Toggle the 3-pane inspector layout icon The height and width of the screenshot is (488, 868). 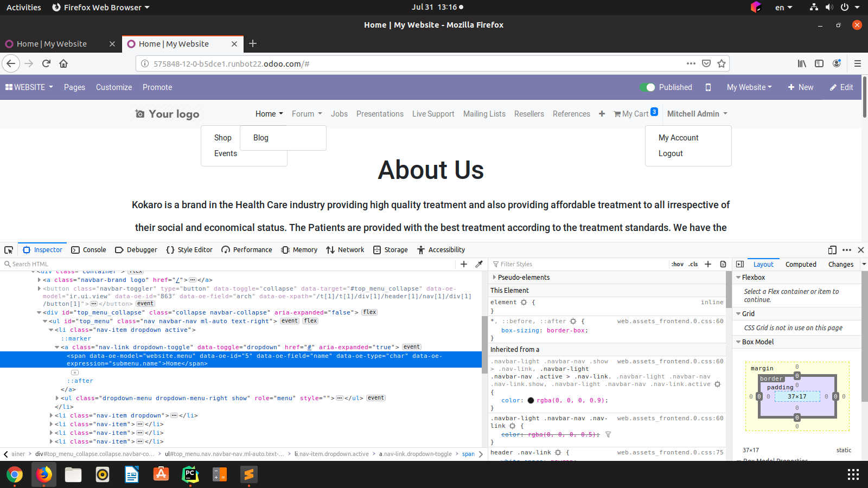pyautogui.click(x=740, y=264)
